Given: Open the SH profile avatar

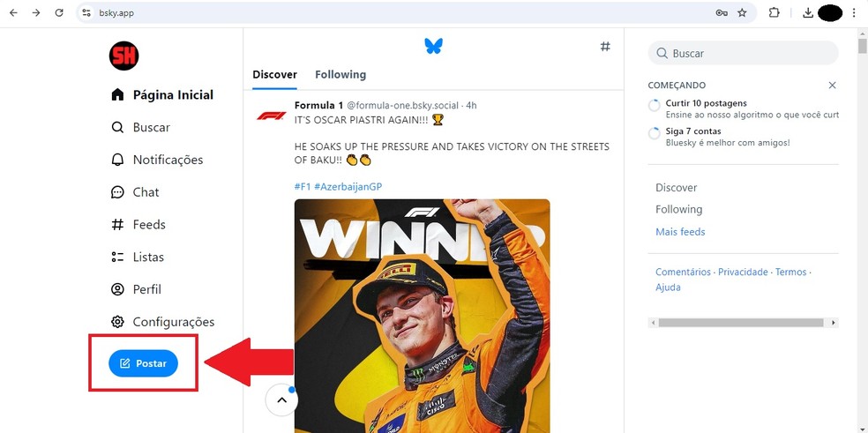Looking at the screenshot, I should (123, 56).
